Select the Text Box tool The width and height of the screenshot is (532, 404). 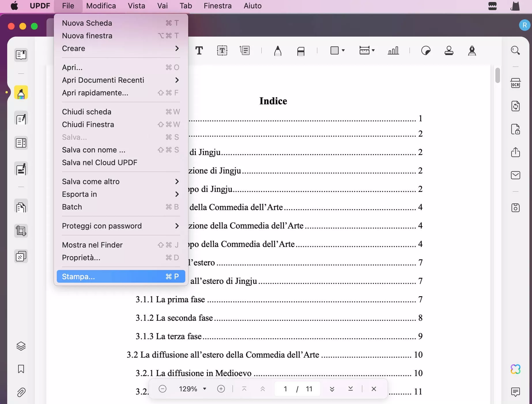(x=222, y=51)
